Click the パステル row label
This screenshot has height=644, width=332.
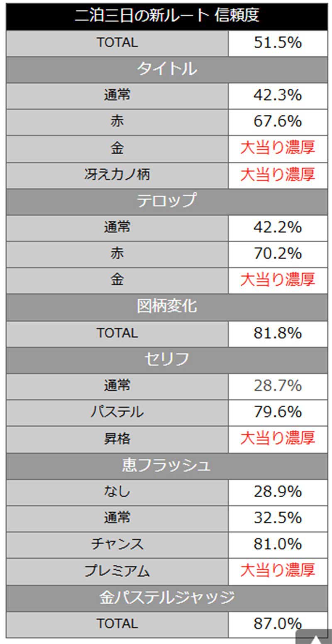(117, 412)
